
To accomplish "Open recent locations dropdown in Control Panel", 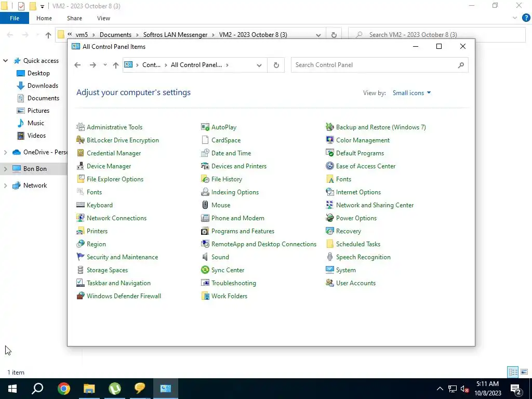I will click(x=105, y=65).
